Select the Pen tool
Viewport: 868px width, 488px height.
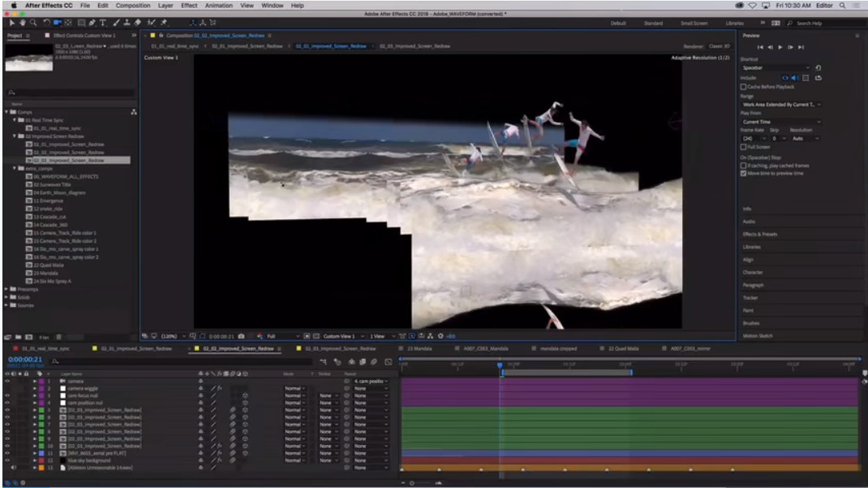[92, 22]
